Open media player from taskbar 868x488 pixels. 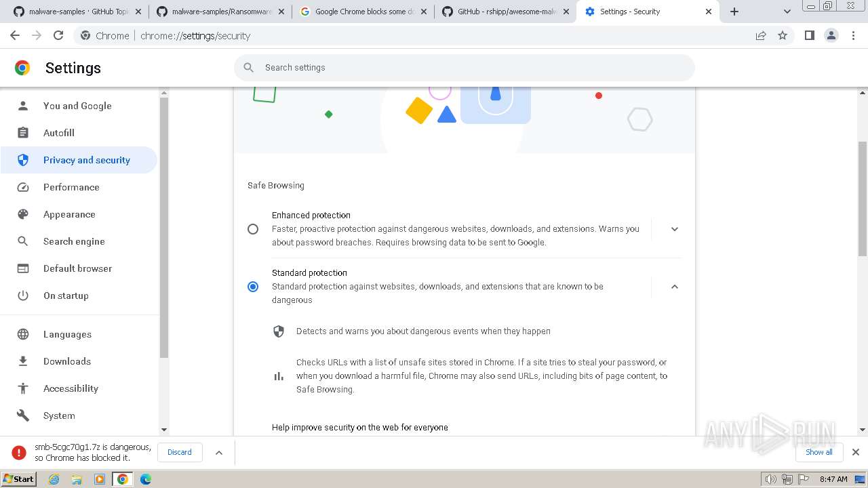[100, 479]
